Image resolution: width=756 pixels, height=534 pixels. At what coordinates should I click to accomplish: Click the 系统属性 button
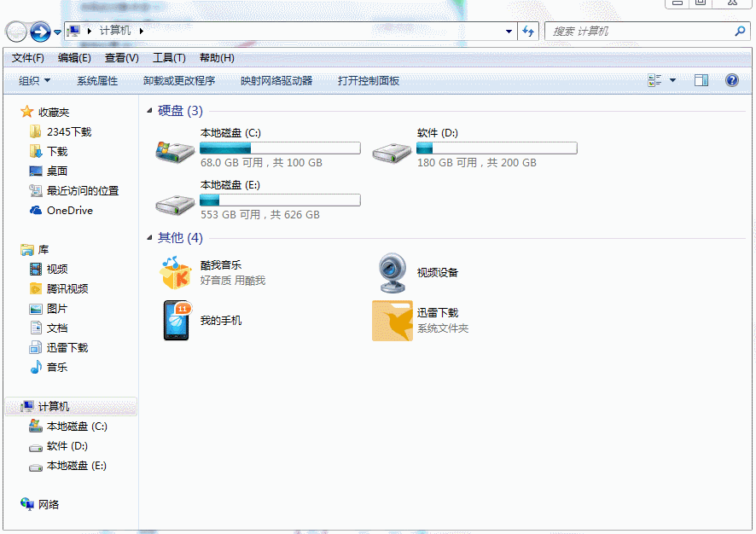coord(97,81)
